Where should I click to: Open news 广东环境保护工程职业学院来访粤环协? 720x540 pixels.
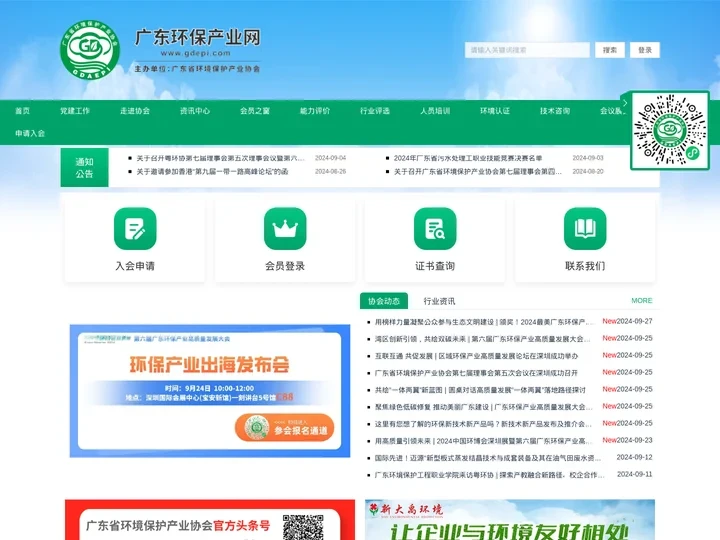point(489,475)
